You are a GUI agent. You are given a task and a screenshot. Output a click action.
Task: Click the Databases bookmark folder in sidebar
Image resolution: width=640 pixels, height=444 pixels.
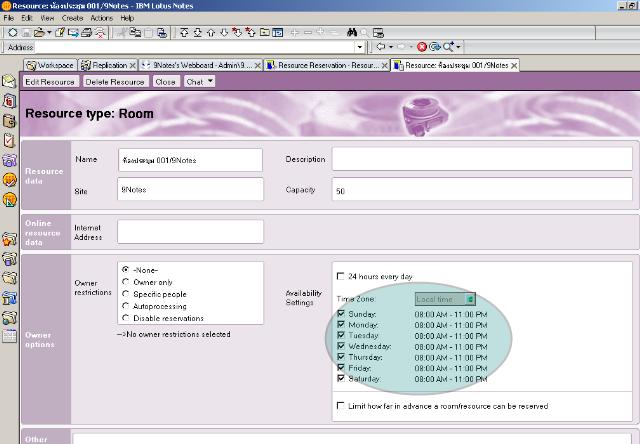[x=9, y=259]
